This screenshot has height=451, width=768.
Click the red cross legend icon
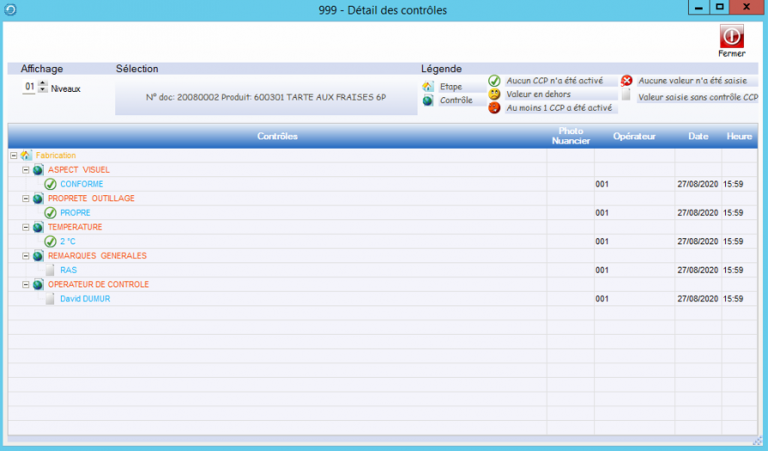pyautogui.click(x=627, y=81)
